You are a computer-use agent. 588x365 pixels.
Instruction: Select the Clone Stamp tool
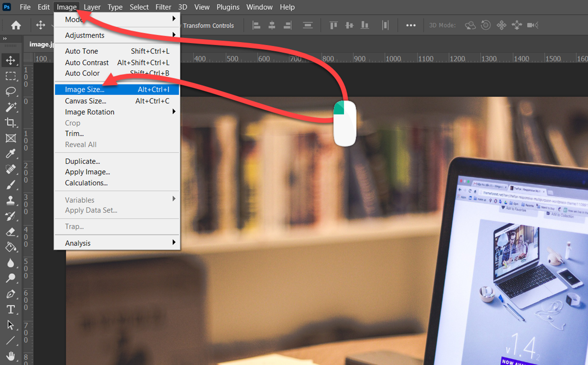tap(10, 200)
